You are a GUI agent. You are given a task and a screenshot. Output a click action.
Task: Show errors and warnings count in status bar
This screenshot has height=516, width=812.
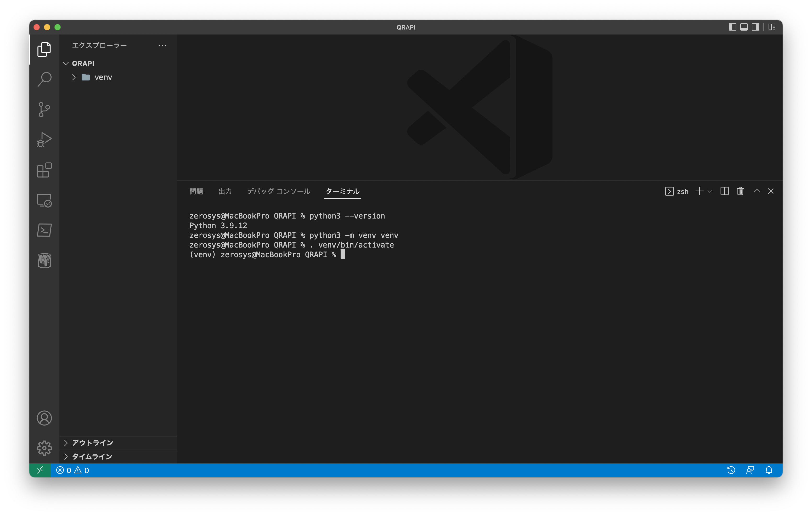tap(72, 470)
